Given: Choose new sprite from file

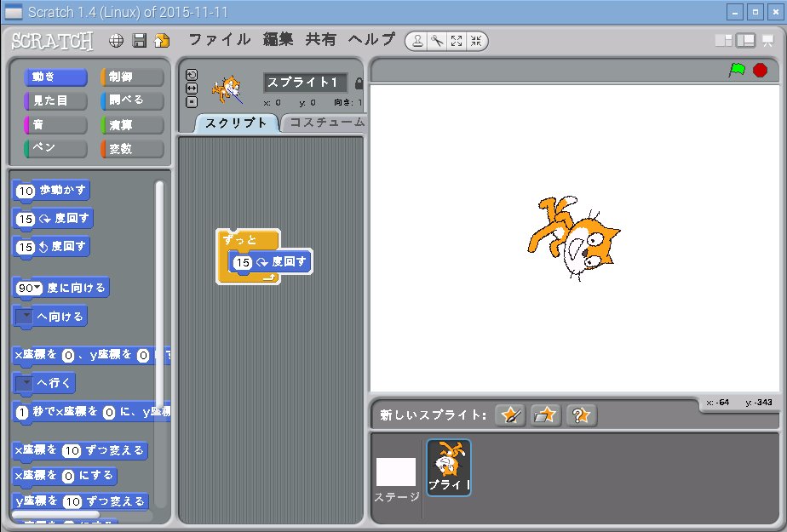Looking at the screenshot, I should click(x=546, y=415).
